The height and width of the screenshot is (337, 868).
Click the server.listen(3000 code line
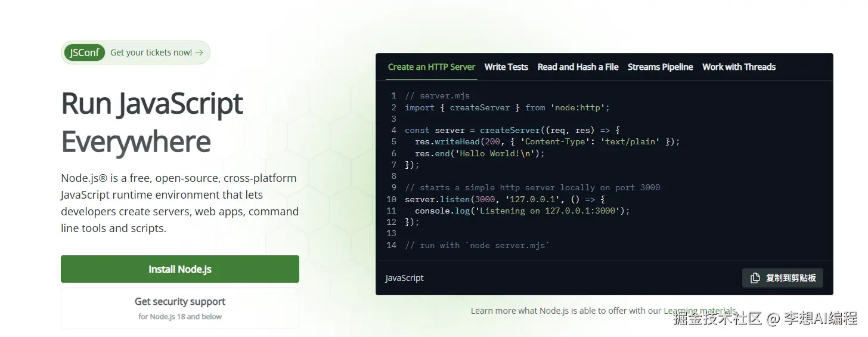coord(505,199)
